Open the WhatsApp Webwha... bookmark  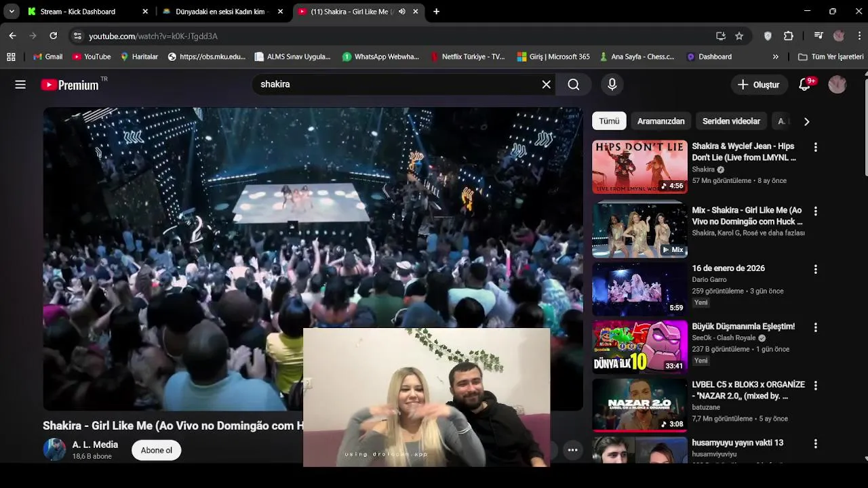pos(380,57)
